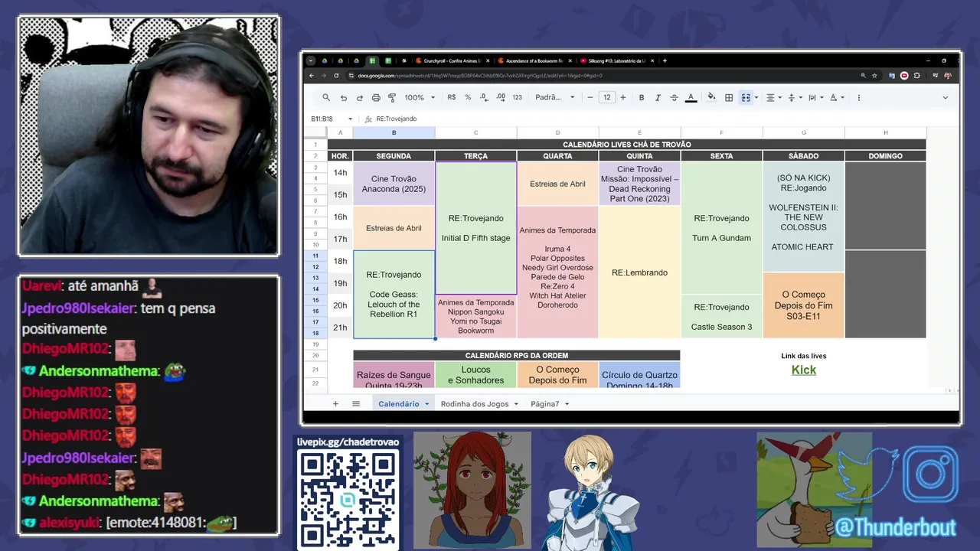Apply currency format R$ button
The image size is (980, 551).
[x=452, y=97]
